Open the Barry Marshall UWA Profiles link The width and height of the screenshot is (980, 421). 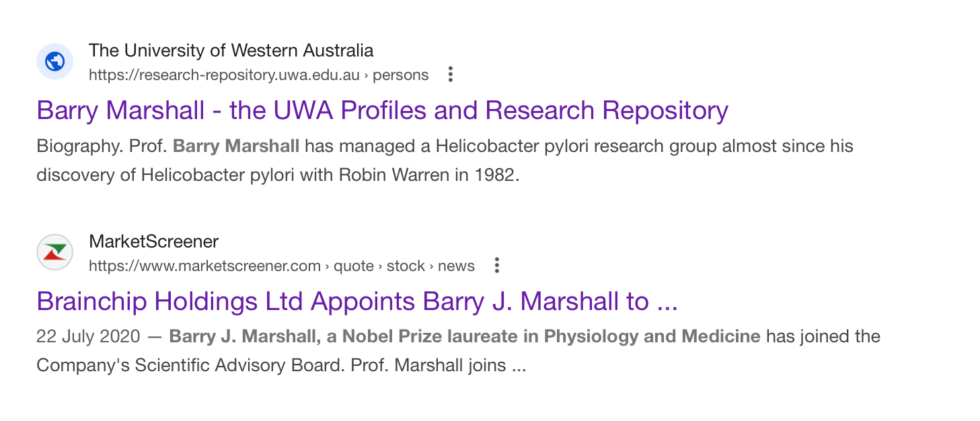382,110
